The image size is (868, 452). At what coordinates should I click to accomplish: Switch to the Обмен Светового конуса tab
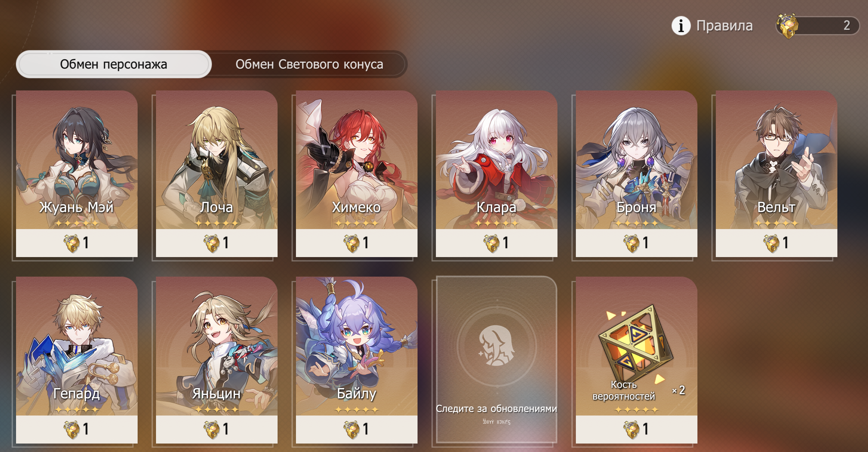tap(309, 64)
